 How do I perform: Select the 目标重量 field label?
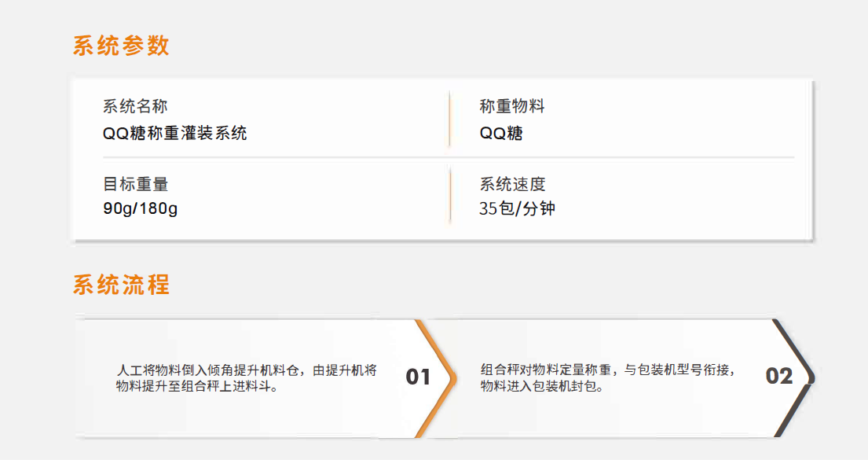click(x=136, y=184)
